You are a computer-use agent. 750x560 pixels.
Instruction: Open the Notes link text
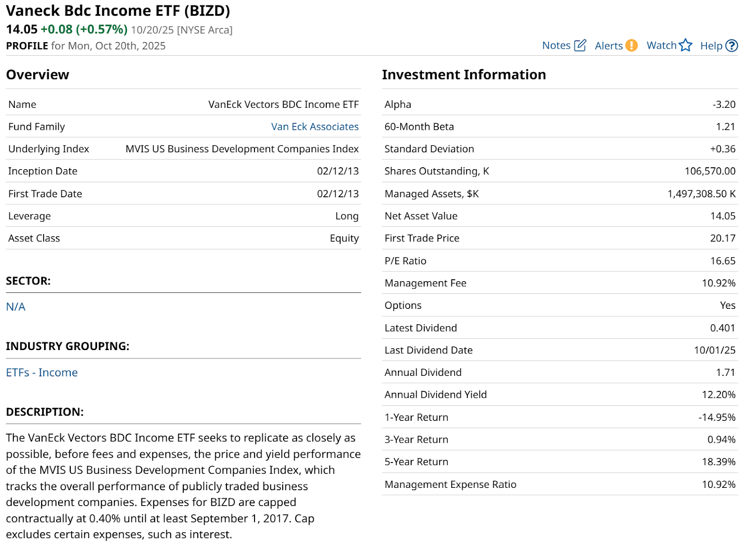[x=556, y=46]
